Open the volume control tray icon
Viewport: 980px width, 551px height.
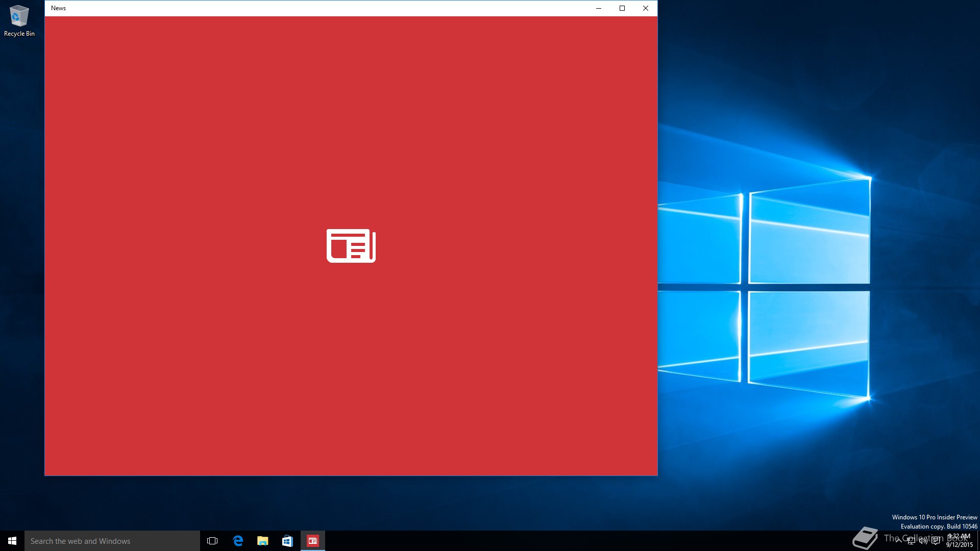(923, 541)
